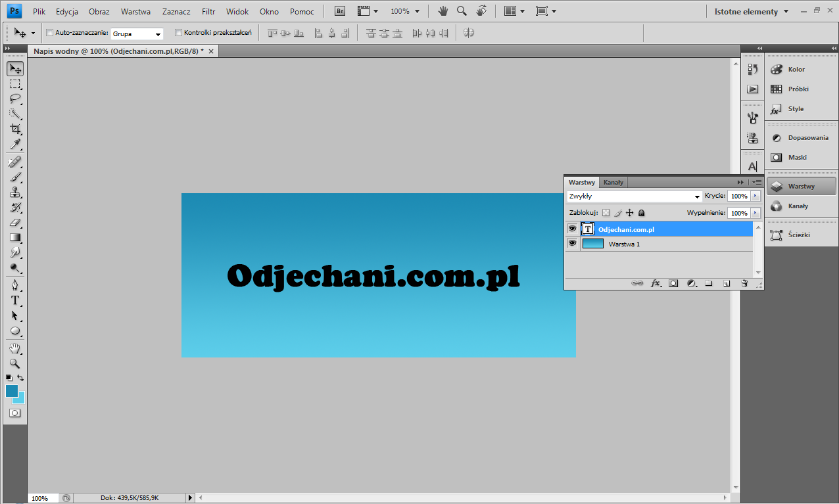Viewport: 839px width, 504px height.
Task: Open the Filtr menu
Action: click(208, 11)
